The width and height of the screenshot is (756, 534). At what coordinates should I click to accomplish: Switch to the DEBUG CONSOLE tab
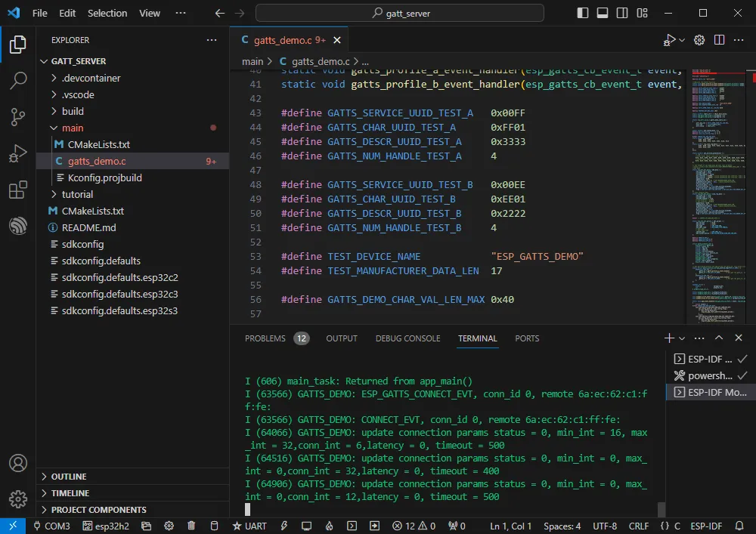tap(408, 338)
